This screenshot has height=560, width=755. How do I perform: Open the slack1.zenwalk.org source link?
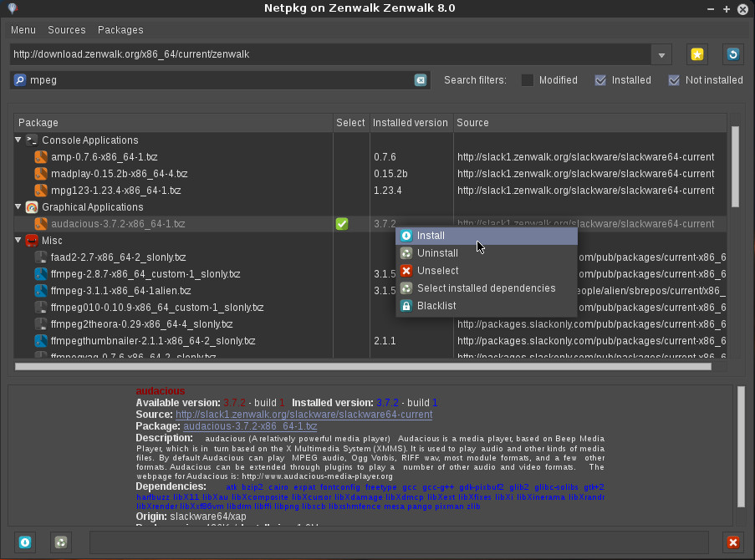(304, 415)
